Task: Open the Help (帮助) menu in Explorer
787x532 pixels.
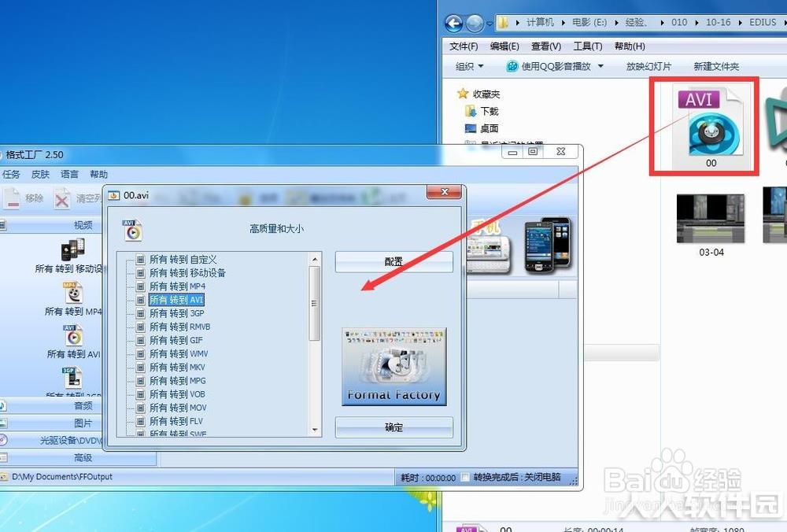Action: click(x=630, y=46)
